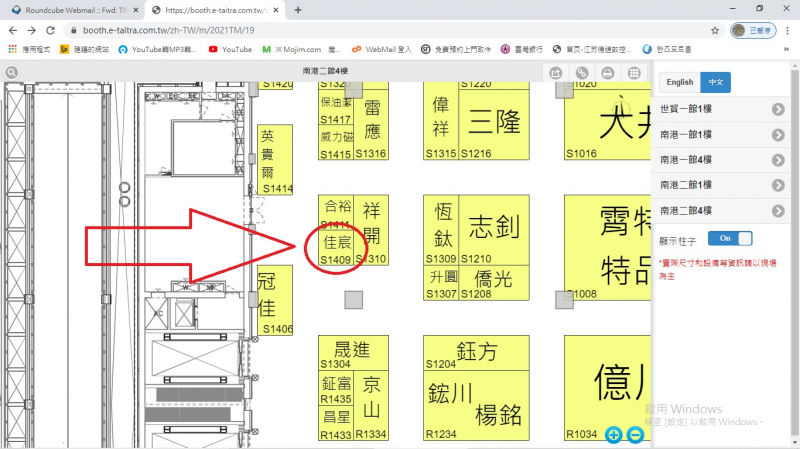The width and height of the screenshot is (800, 449).
Task: Click the print icon in map toolbar
Action: tap(606, 73)
